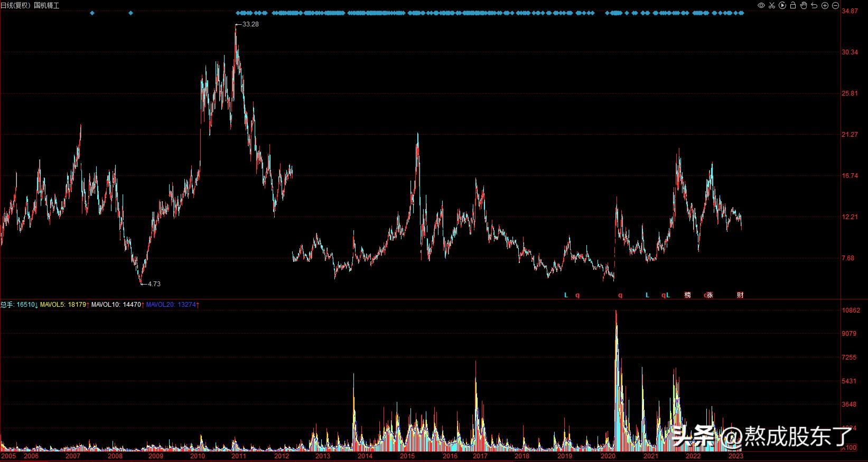
Task: Click the cyan L marker near 2021
Action: [647, 295]
